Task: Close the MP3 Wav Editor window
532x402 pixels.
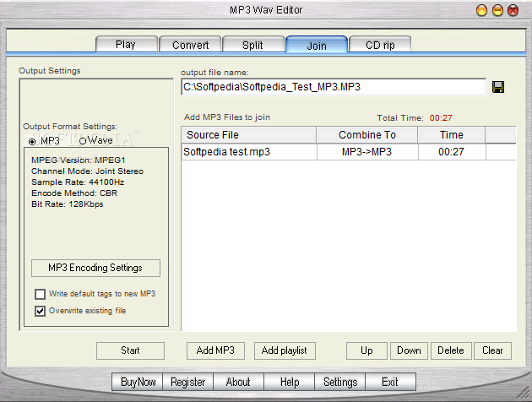Action: (513, 10)
